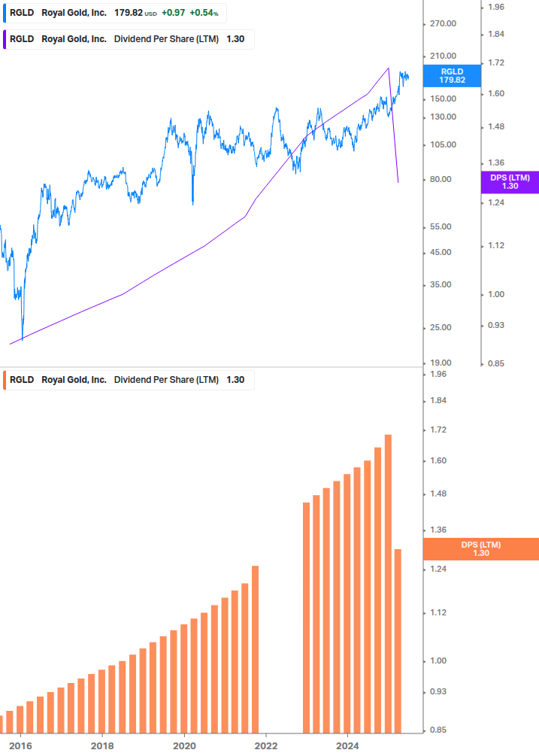Click the 2016 label on the time axis
Viewport: 539px width, 756px height.
[21, 746]
